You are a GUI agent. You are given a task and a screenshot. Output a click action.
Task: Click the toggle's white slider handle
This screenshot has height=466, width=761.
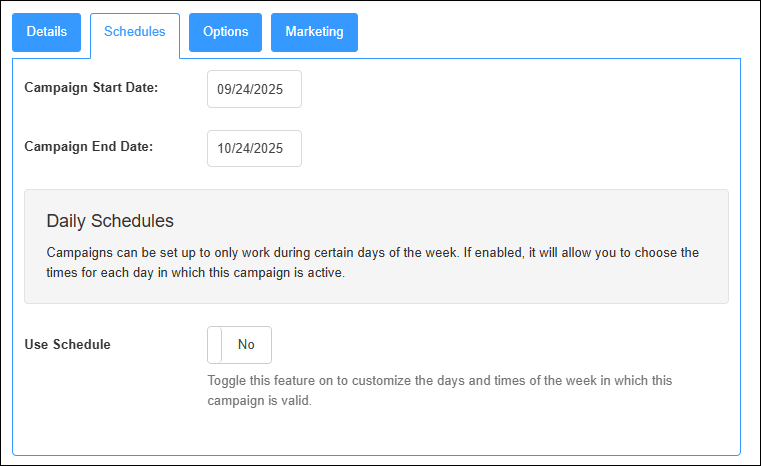click(214, 345)
